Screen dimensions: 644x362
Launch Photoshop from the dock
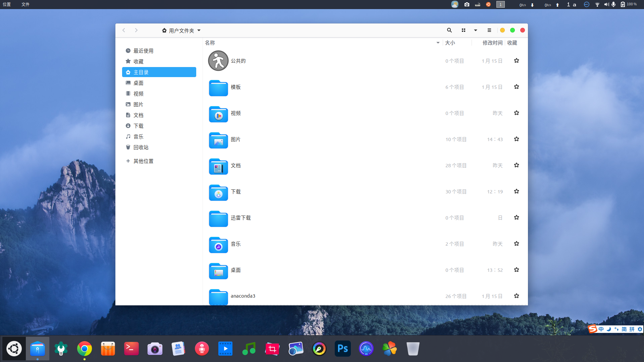click(342, 349)
